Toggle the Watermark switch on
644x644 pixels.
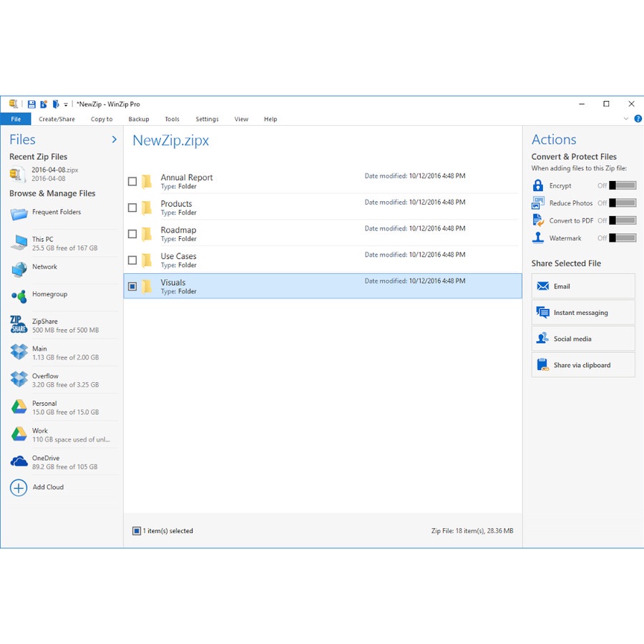coord(623,238)
